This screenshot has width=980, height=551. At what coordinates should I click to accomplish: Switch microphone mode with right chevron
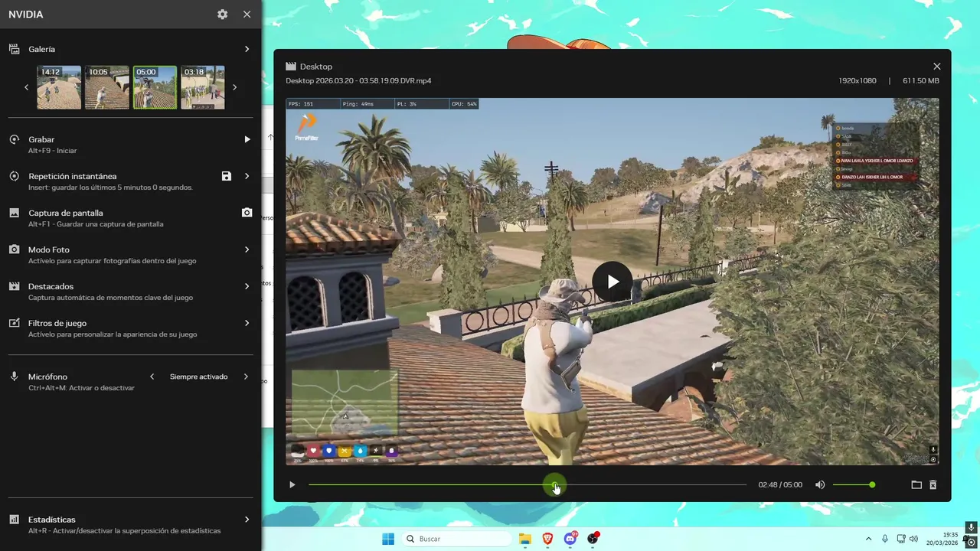(246, 377)
